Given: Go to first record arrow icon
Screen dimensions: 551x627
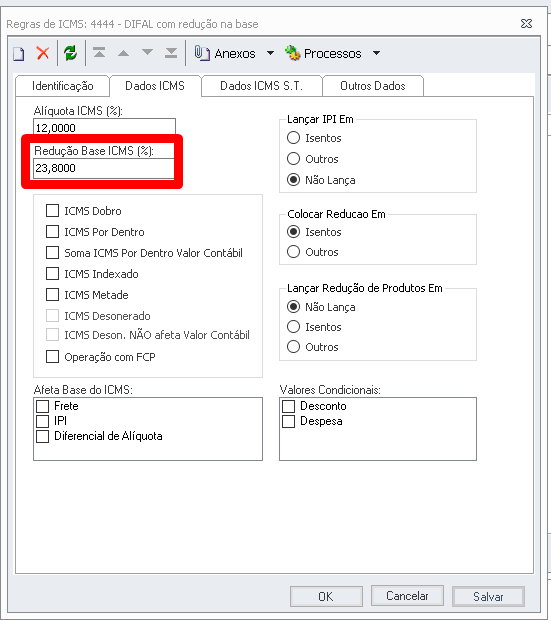Looking at the screenshot, I should pos(99,52).
